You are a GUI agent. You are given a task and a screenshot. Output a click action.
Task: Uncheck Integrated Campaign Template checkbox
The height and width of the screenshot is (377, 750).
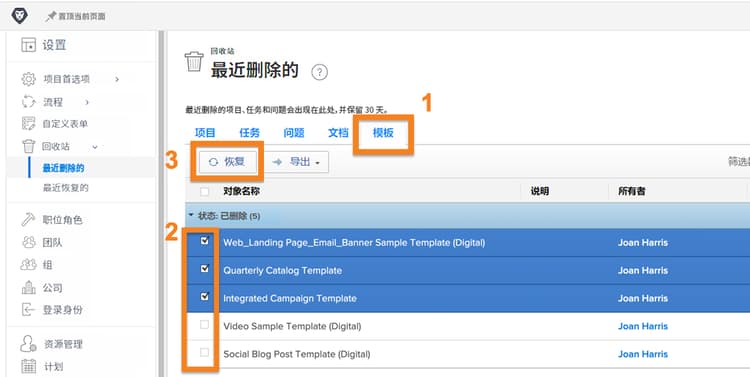(204, 297)
